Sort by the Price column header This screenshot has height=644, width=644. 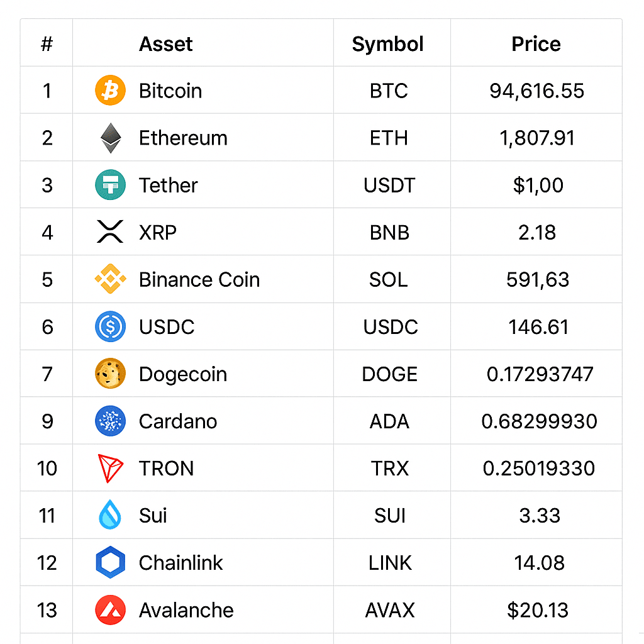click(x=536, y=44)
